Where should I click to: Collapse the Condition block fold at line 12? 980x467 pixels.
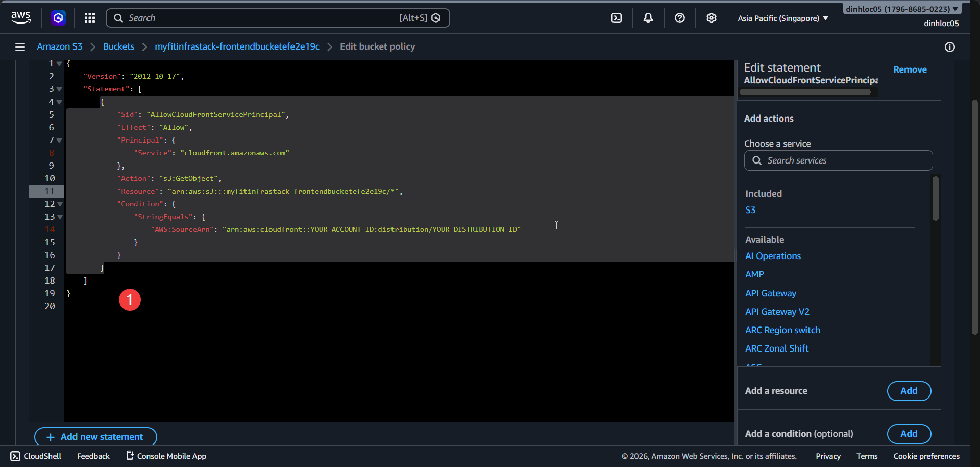point(60,204)
